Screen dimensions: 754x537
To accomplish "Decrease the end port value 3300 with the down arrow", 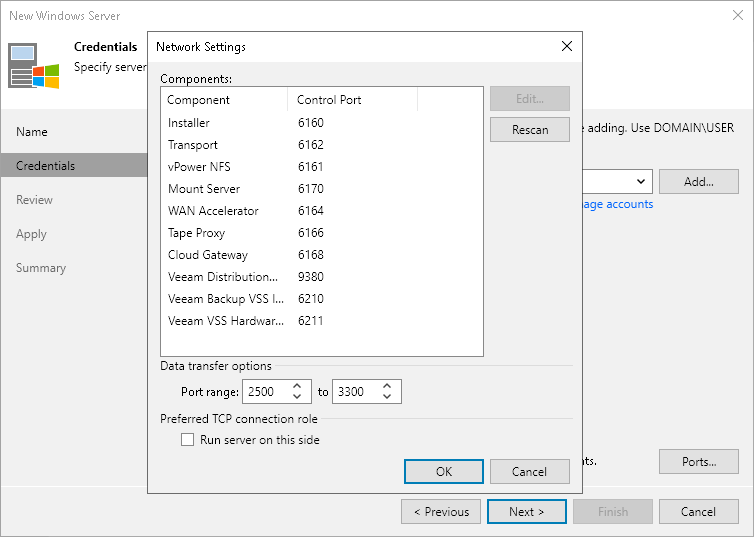I will 387,397.
